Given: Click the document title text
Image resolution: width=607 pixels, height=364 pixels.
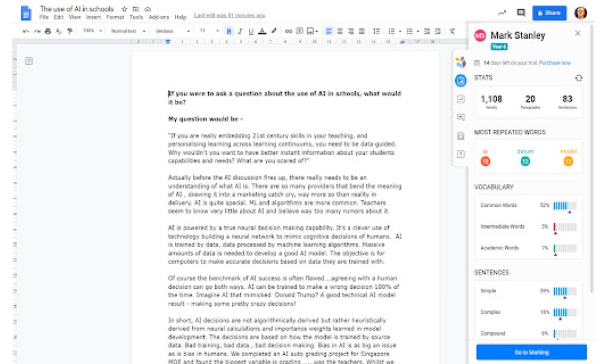Looking at the screenshot, I should (77, 8).
